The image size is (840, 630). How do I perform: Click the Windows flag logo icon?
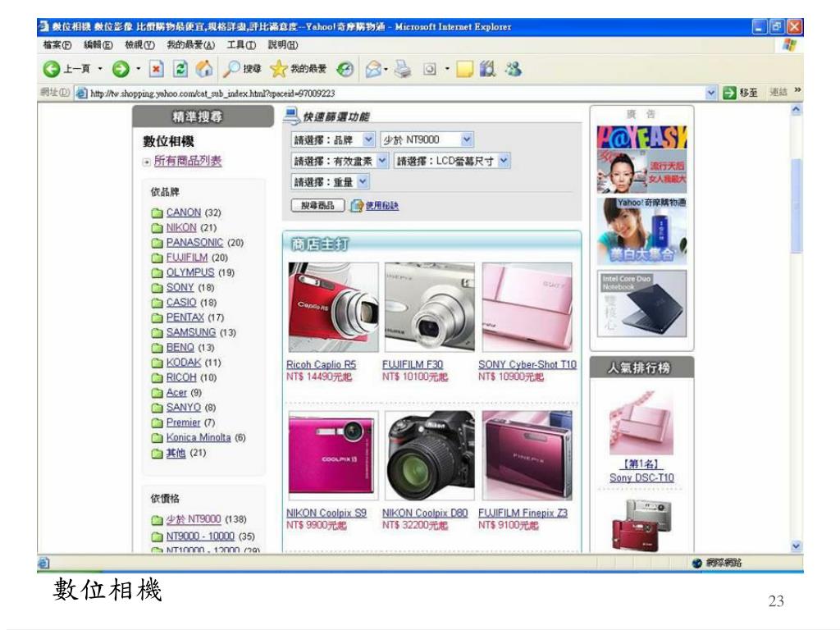pos(789,45)
